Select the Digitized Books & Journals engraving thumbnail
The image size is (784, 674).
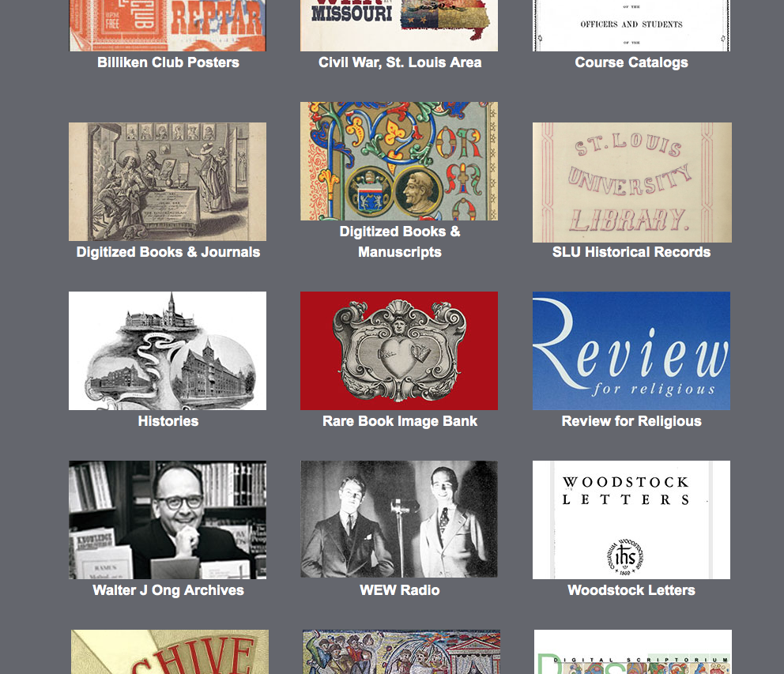(168, 182)
